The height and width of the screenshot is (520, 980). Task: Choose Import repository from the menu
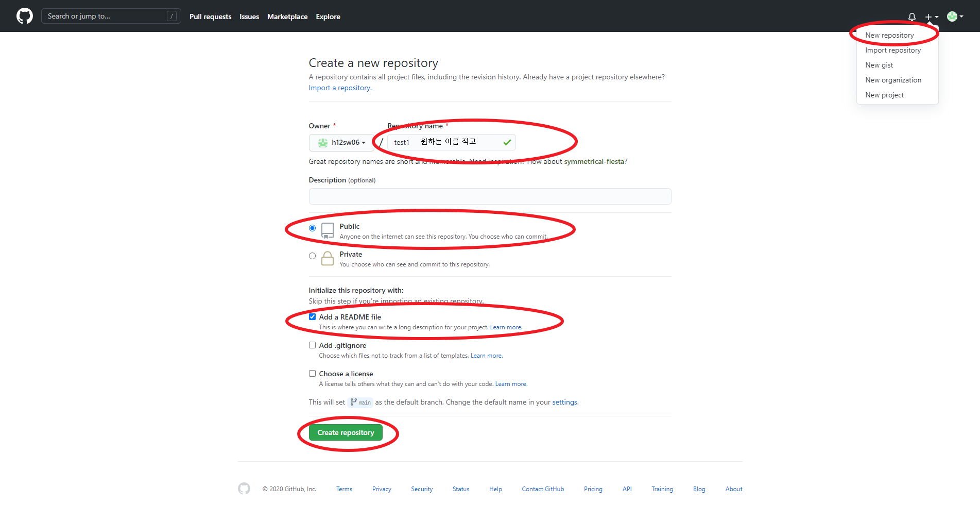click(x=893, y=50)
